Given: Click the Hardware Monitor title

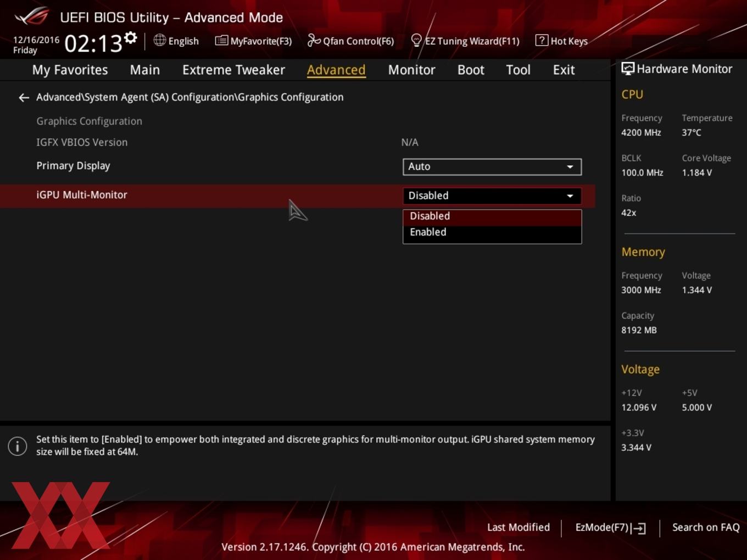Looking at the screenshot, I should (x=684, y=69).
